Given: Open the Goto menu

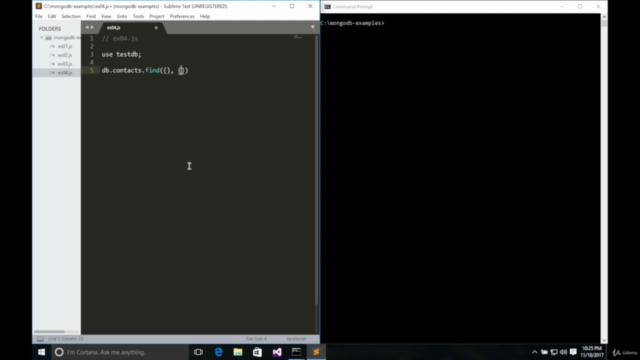Looking at the screenshot, I should click(122, 16).
